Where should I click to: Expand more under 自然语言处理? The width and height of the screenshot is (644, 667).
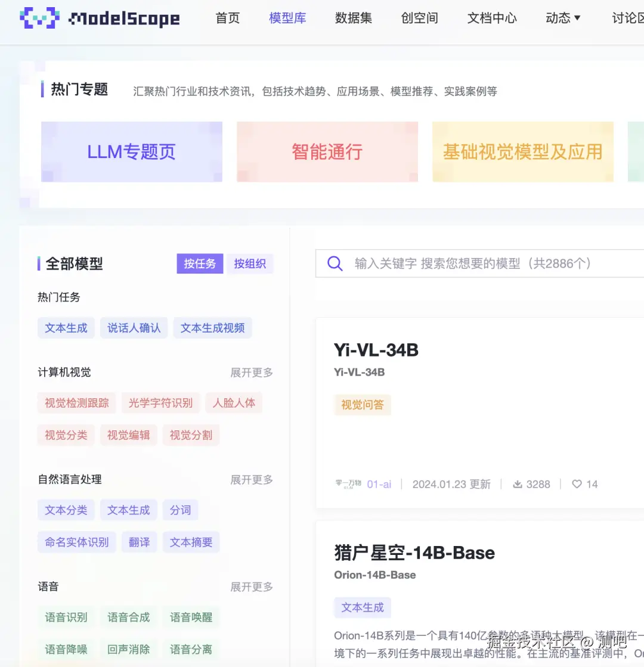pyautogui.click(x=252, y=480)
